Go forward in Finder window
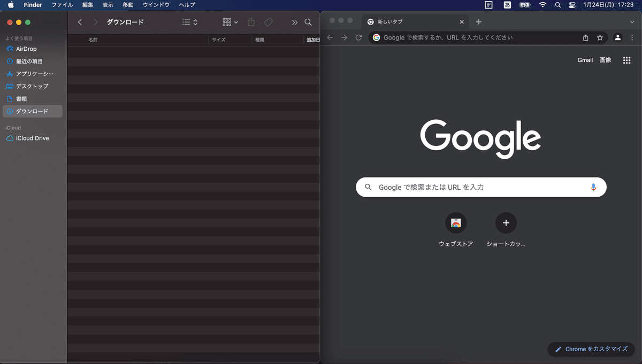642x364 pixels. tap(96, 22)
